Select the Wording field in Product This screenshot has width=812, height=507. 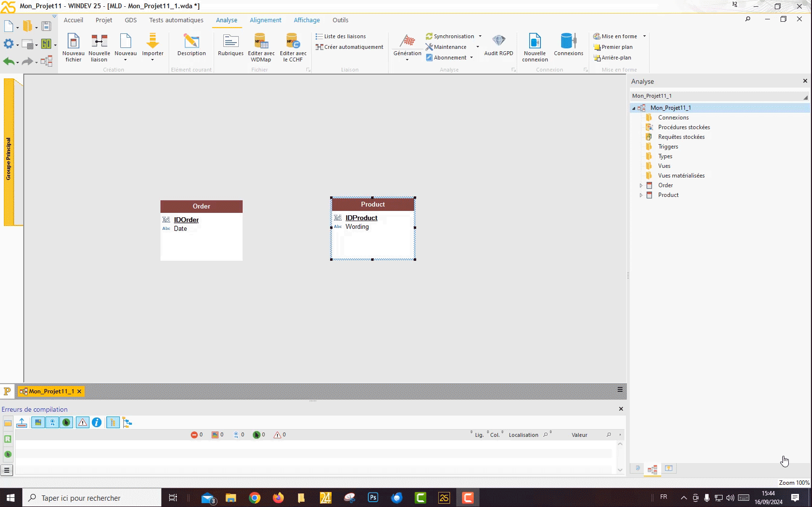tap(357, 227)
